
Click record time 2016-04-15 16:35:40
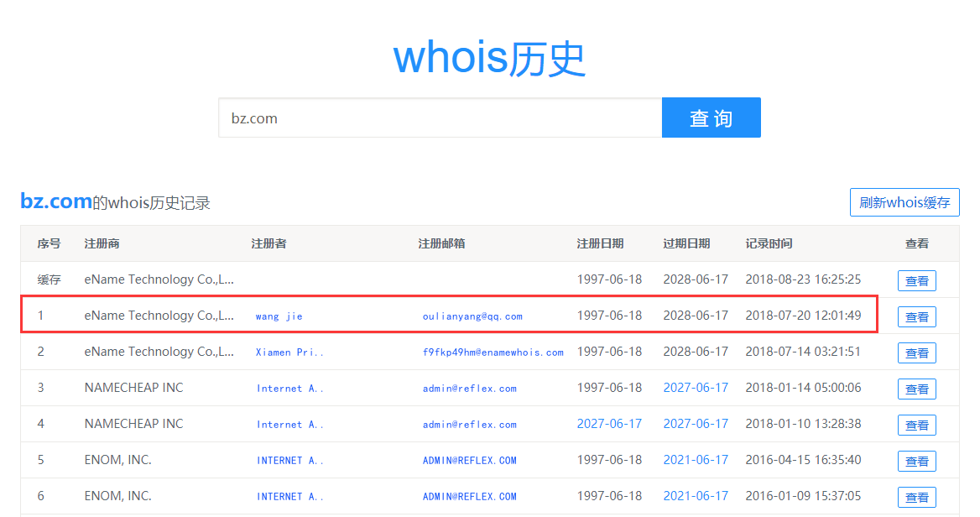click(803, 460)
